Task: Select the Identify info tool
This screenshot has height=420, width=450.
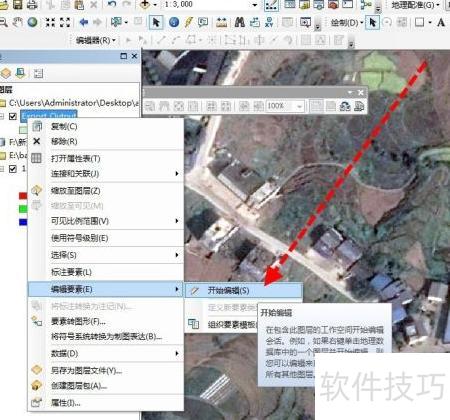Action: pos(174,22)
